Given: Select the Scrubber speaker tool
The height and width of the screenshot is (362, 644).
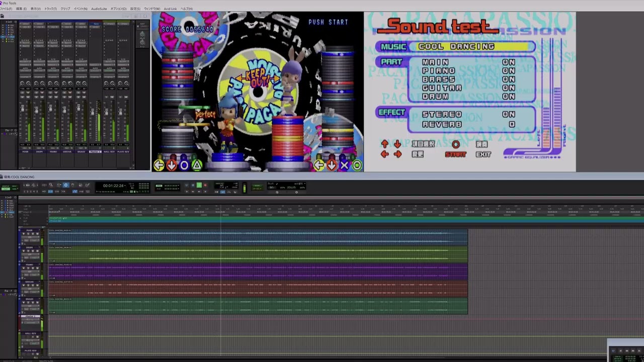Looking at the screenshot, I should pos(80,185).
